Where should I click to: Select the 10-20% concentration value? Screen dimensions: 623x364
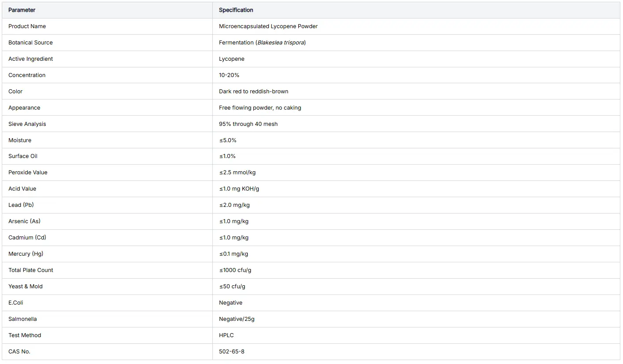click(229, 75)
